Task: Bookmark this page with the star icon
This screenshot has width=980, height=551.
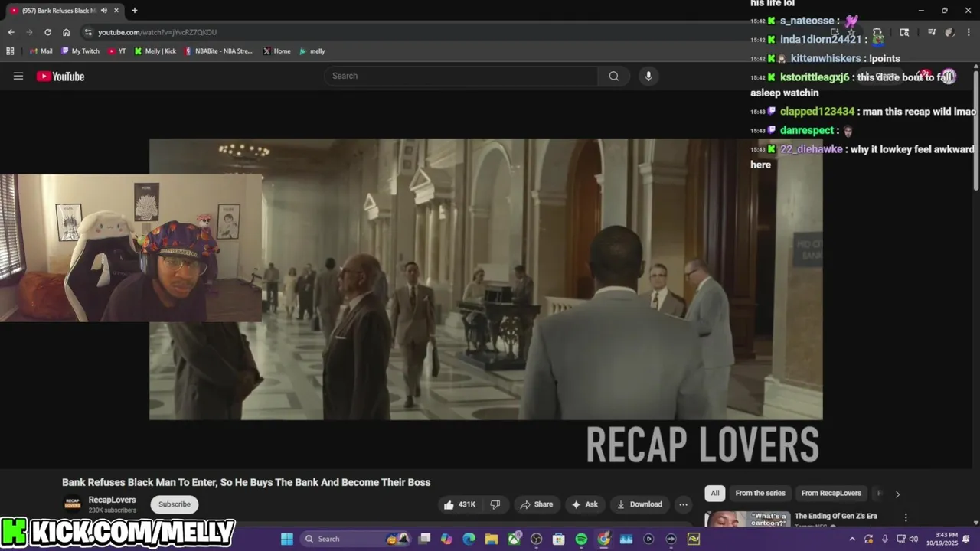Action: [x=851, y=32]
